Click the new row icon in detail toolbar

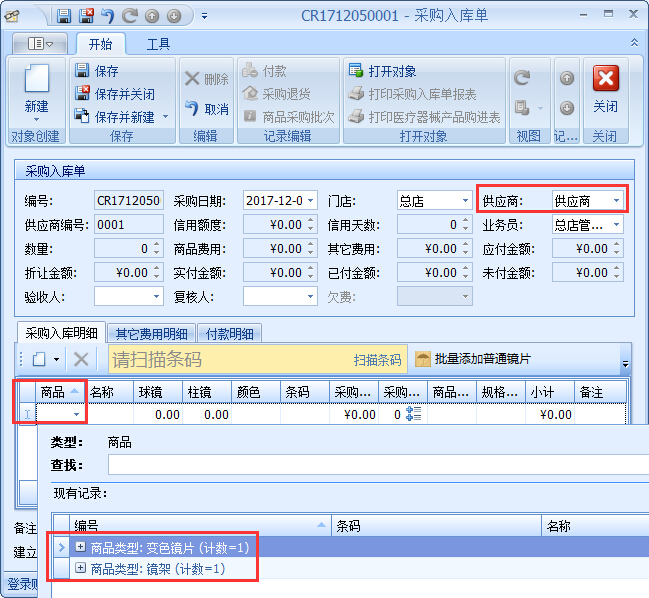click(x=39, y=359)
